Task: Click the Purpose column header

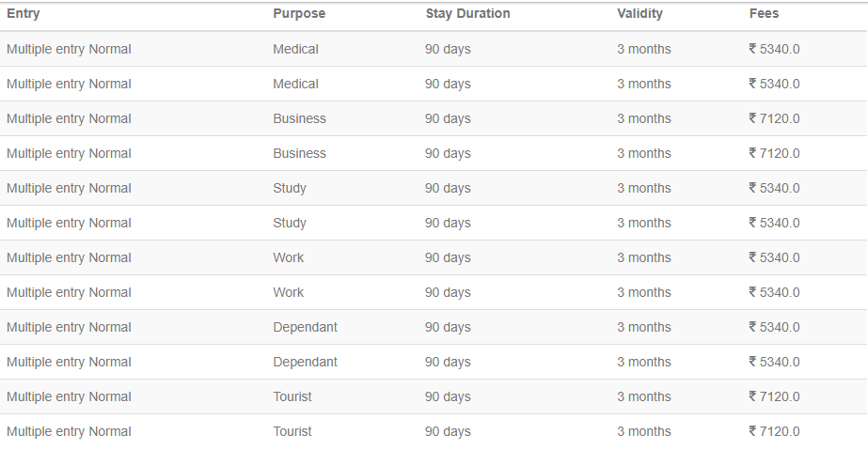Action: [299, 14]
